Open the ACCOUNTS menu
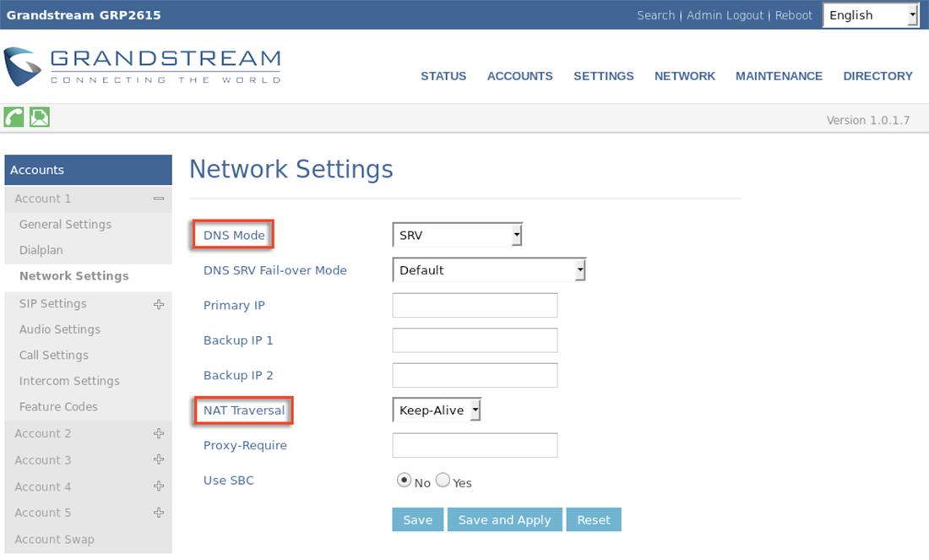 click(519, 77)
